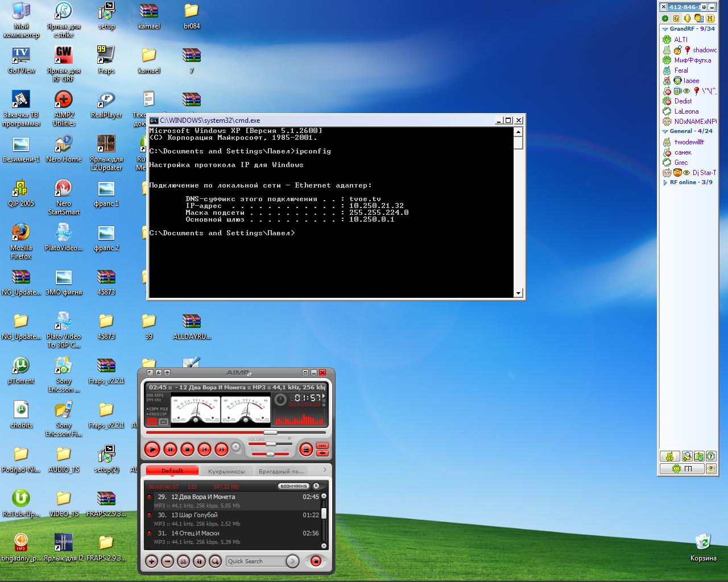The image size is (728, 582).
Task: Click Quick Search go arrow button
Action: [x=292, y=561]
